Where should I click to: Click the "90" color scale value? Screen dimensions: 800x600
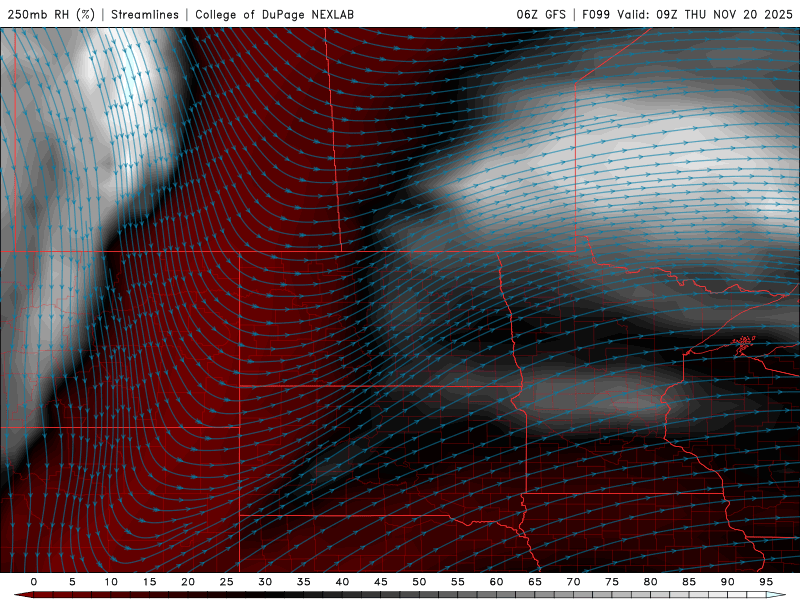(727, 582)
